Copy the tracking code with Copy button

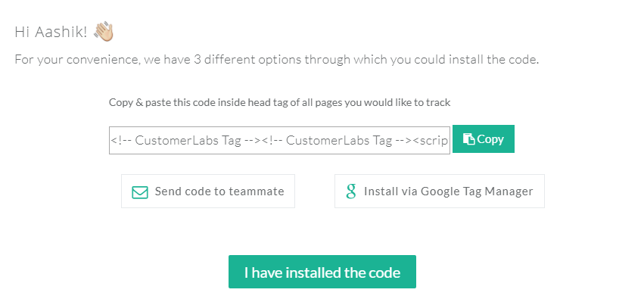(484, 139)
